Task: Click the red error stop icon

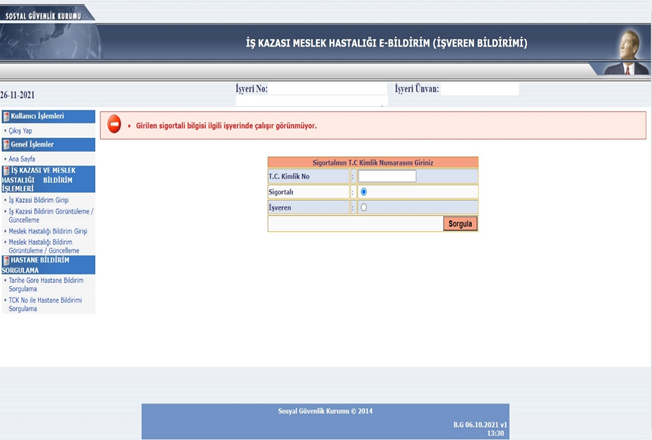Action: [x=114, y=124]
